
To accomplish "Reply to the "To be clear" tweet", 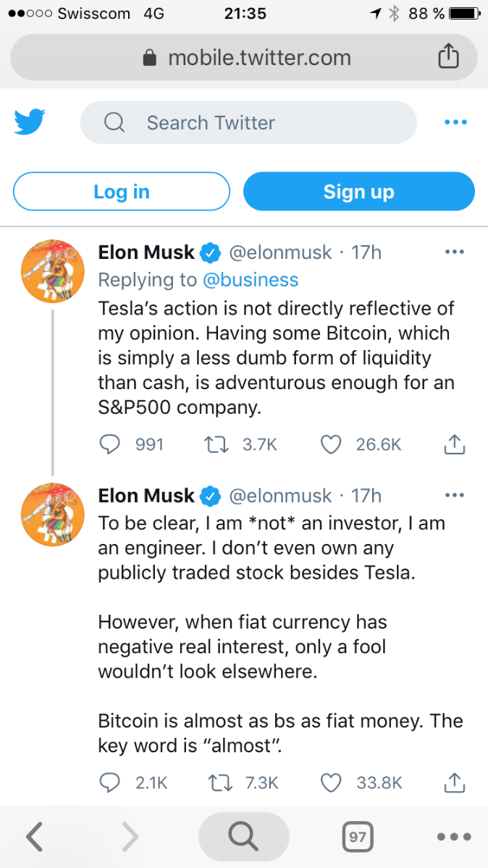I will pyautogui.click(x=109, y=782).
